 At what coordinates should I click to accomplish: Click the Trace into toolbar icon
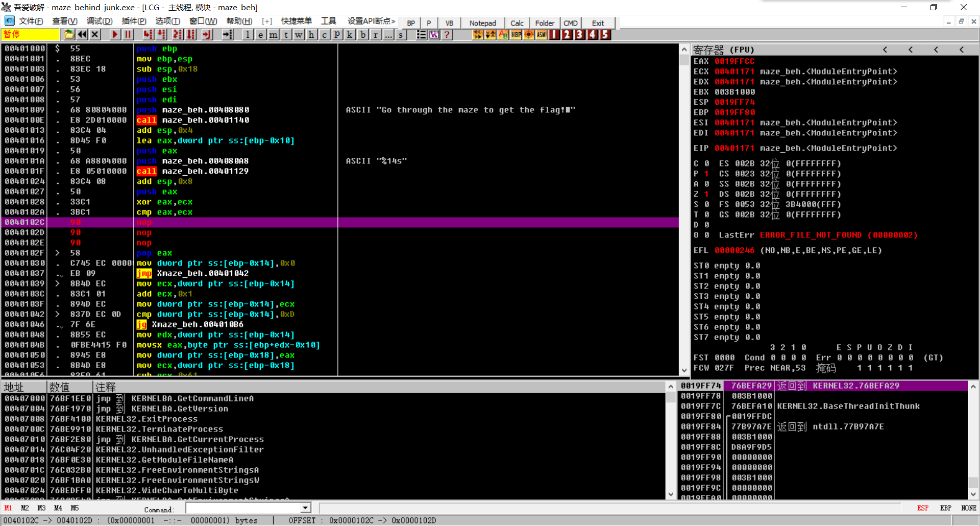pyautogui.click(x=177, y=34)
